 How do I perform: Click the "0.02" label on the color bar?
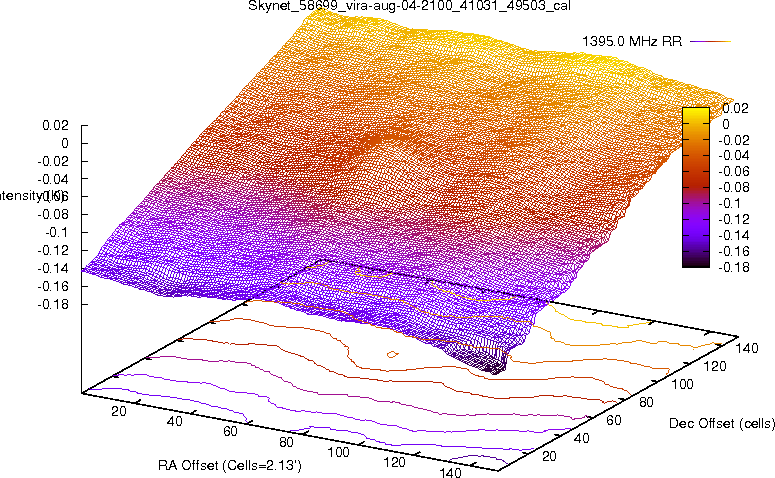735,108
